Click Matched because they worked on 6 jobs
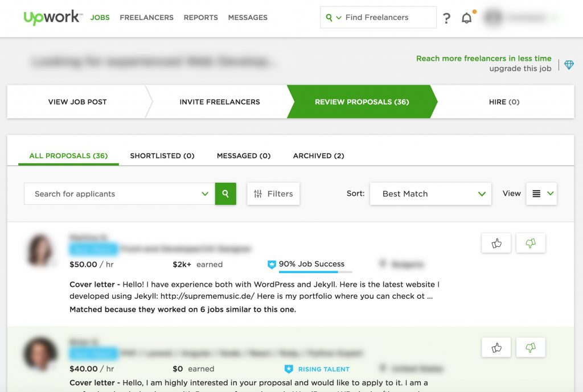Viewport: 583px width, 392px height. [183, 309]
